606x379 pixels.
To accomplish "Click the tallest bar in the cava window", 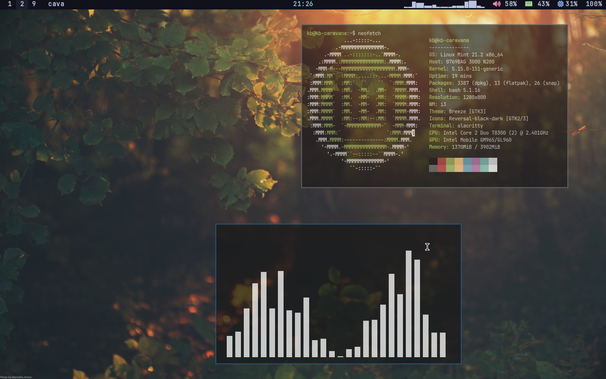I will pyautogui.click(x=409, y=304).
